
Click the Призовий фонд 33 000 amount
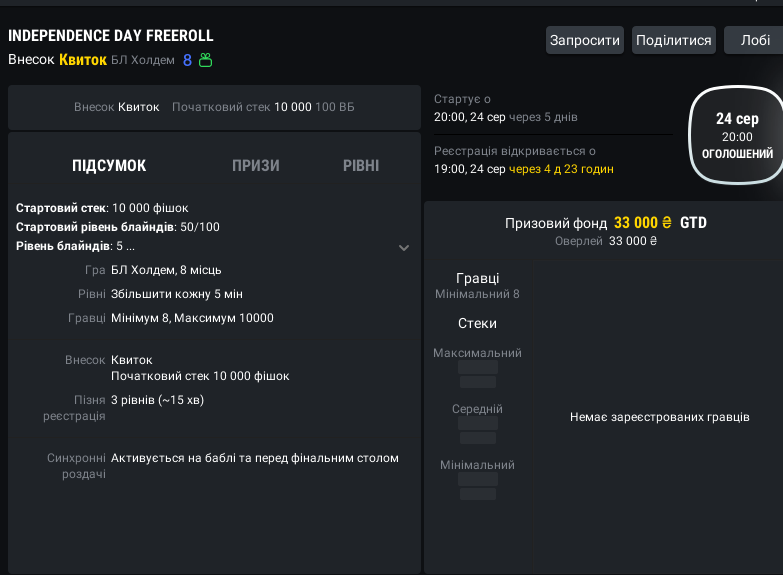[x=642, y=222]
